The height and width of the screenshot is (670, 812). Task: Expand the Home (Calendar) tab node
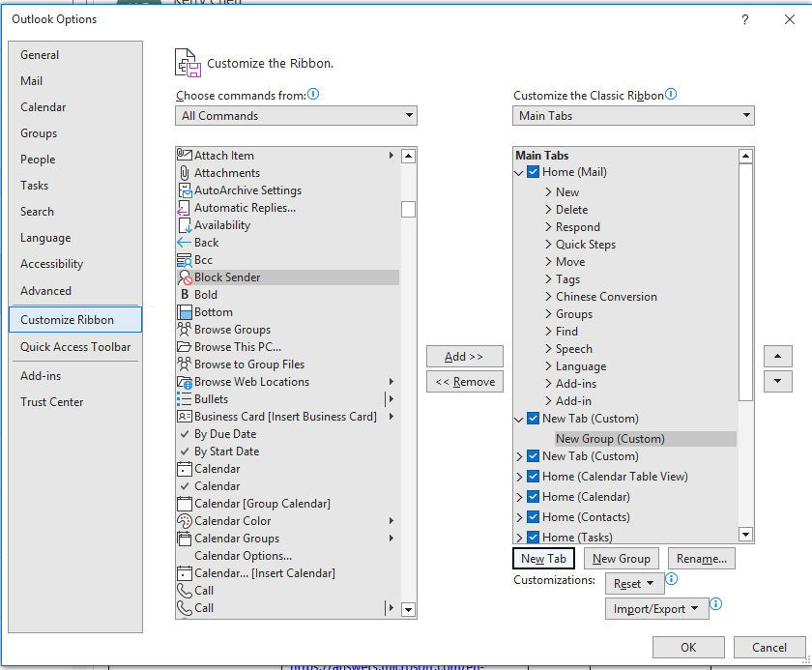click(x=519, y=497)
